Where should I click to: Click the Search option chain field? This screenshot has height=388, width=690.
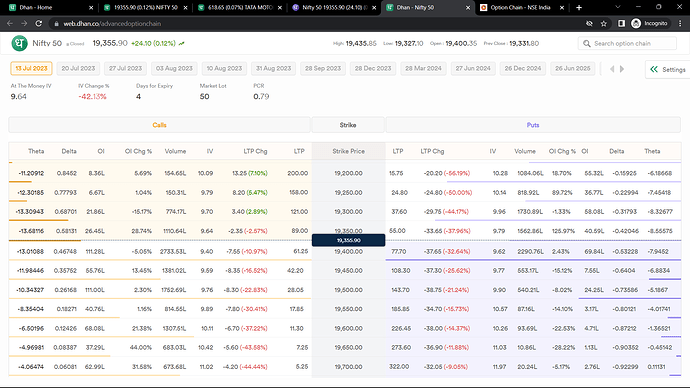point(627,44)
